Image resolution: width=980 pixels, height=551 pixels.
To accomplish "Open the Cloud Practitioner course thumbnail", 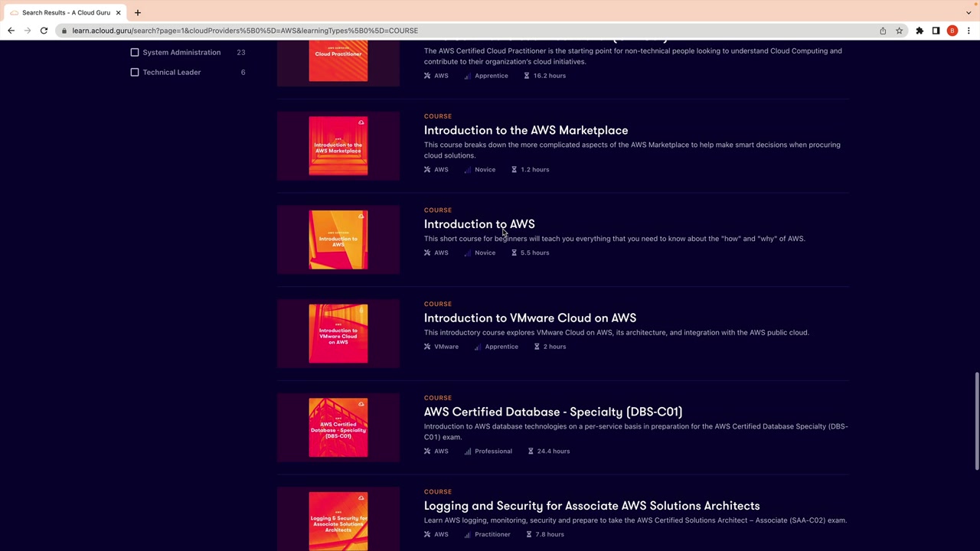I will (338, 61).
